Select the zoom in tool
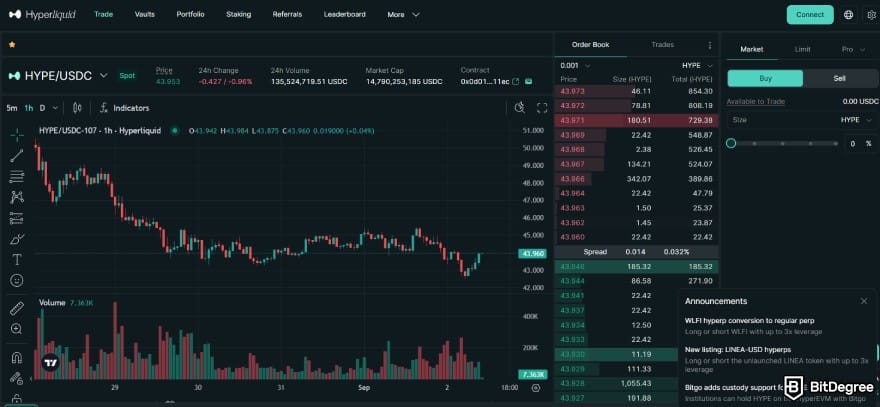 [x=17, y=329]
